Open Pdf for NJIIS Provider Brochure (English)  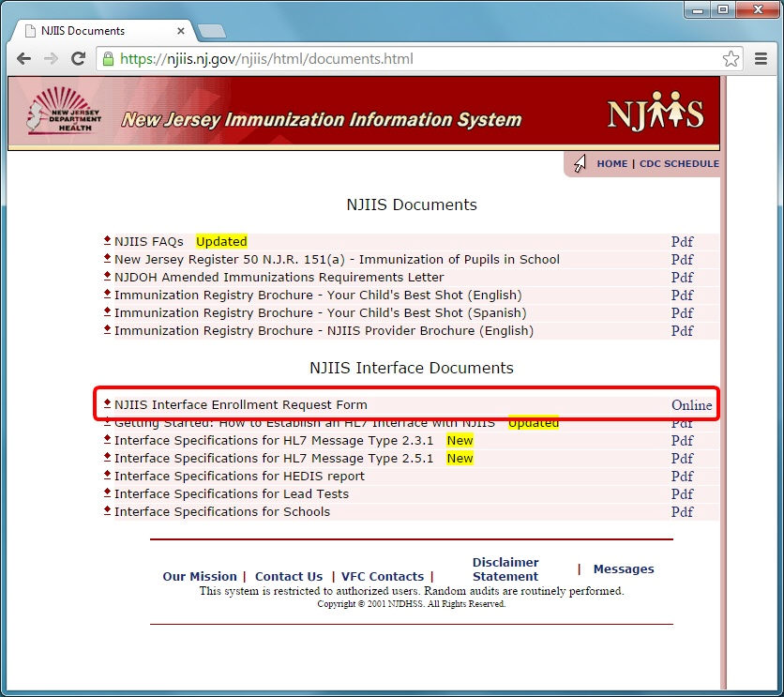tap(682, 330)
